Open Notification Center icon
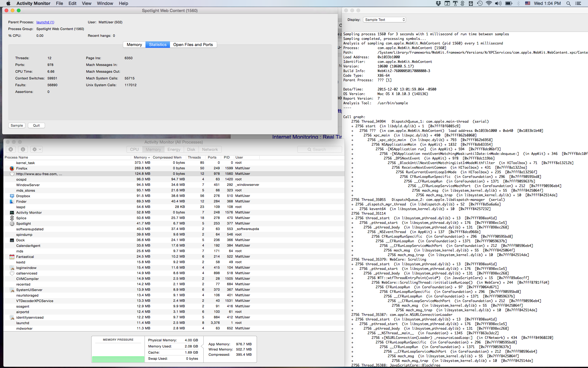 coord(578,3)
